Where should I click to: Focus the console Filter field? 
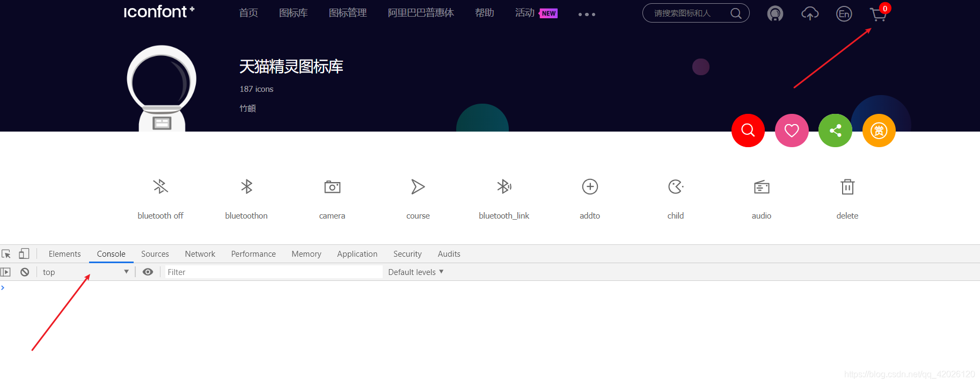point(273,272)
